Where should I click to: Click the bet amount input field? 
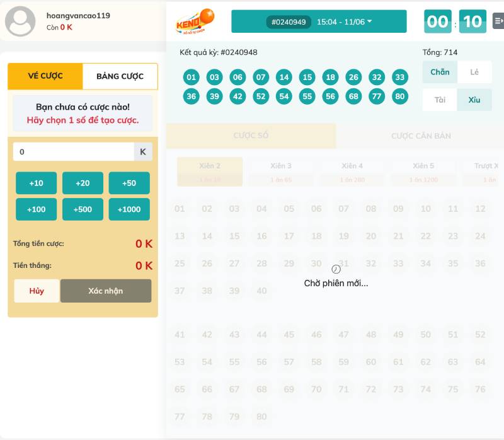coord(74,152)
